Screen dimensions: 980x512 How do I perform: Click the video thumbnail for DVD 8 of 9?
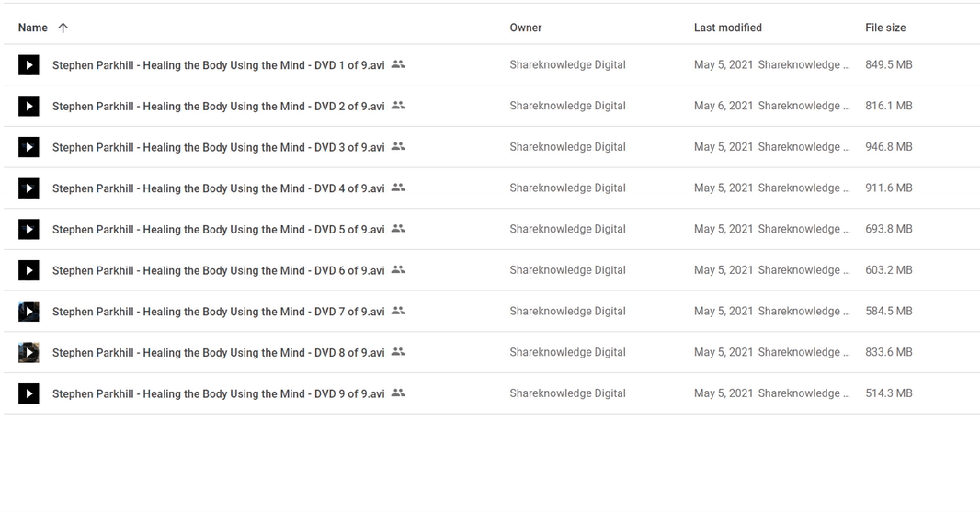point(28,353)
